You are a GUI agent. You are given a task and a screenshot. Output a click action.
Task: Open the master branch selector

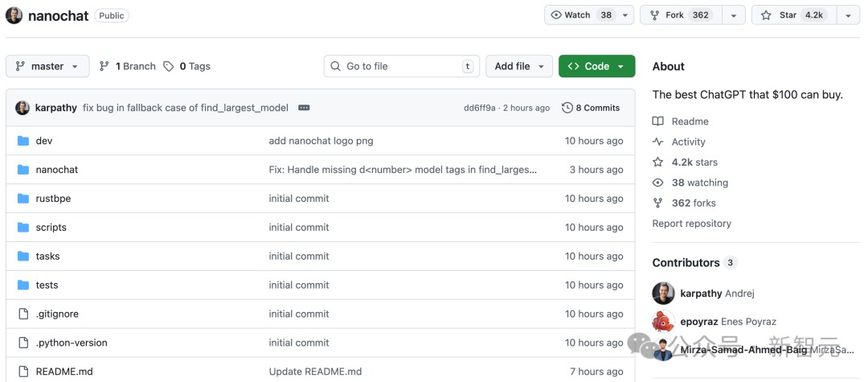tap(47, 67)
